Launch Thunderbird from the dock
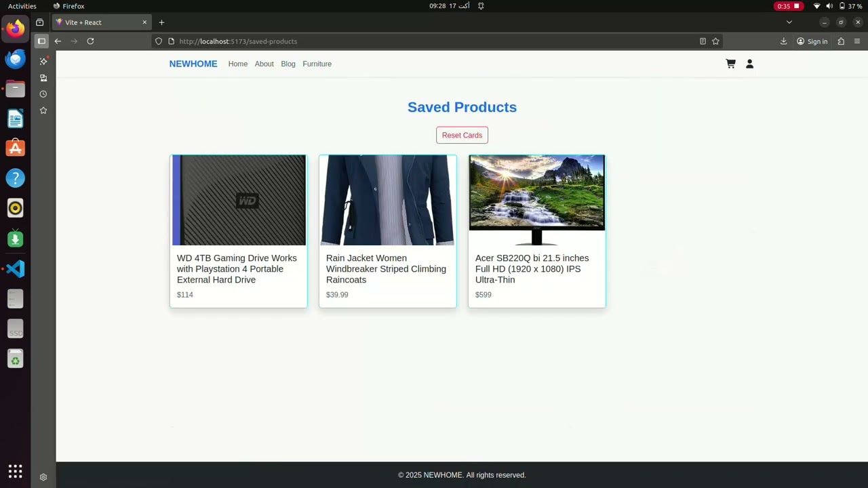Screen dimensions: 868x488 [15, 59]
